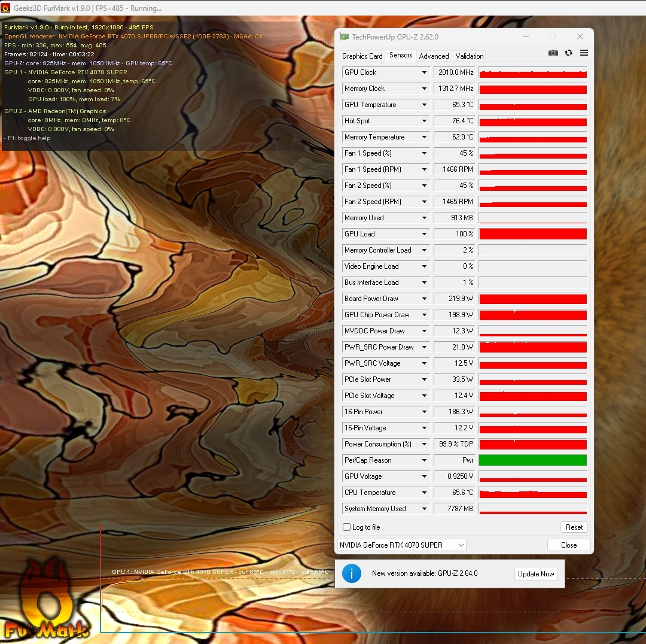The height and width of the screenshot is (644, 646).
Task: Open the NVIDIA GeForce RTX 4070 SUPER selector
Action: click(x=402, y=545)
